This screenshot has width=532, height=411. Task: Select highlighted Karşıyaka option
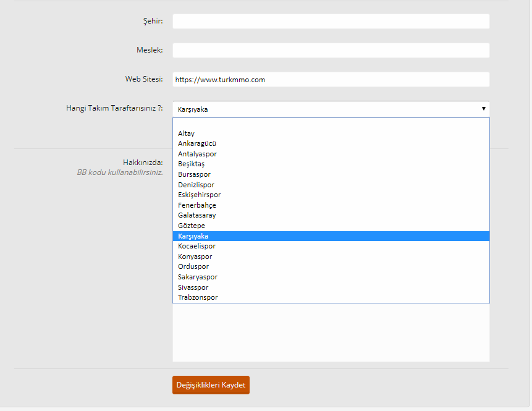193,236
